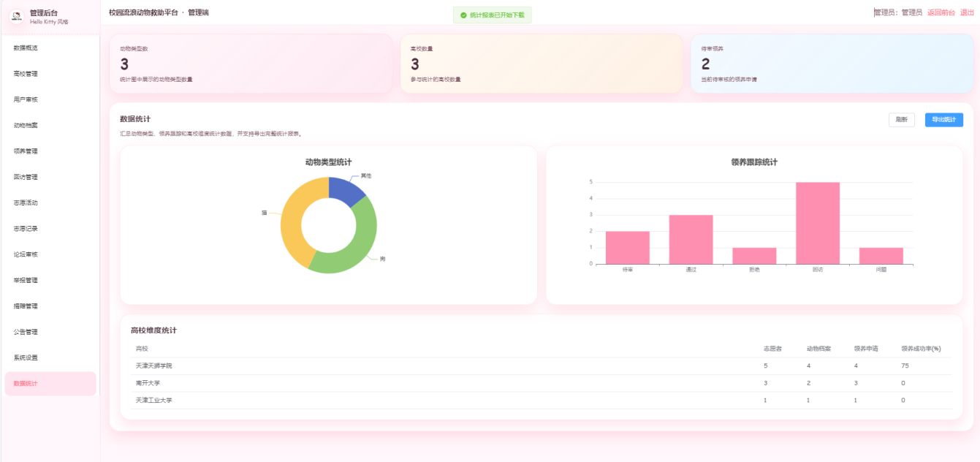The height and width of the screenshot is (462, 980).
Task: Click the 通过 bar in chart
Action: (691, 240)
